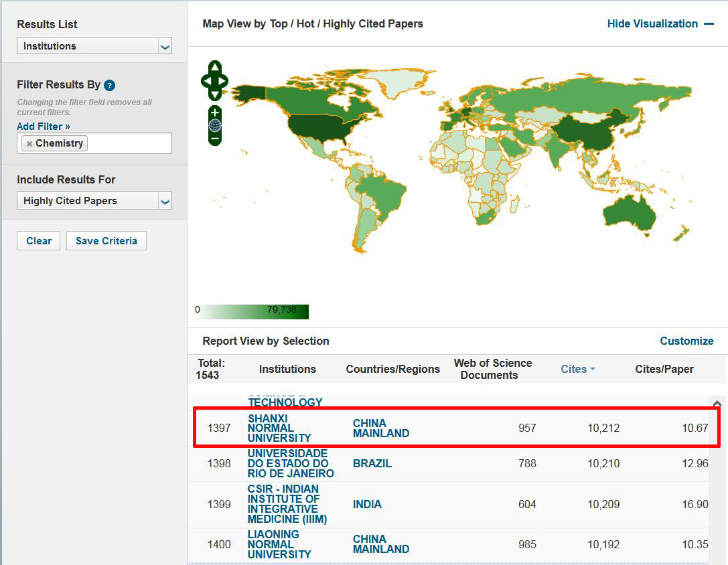728x565 pixels.
Task: Click the 10,192 cites value
Action: 603,544
